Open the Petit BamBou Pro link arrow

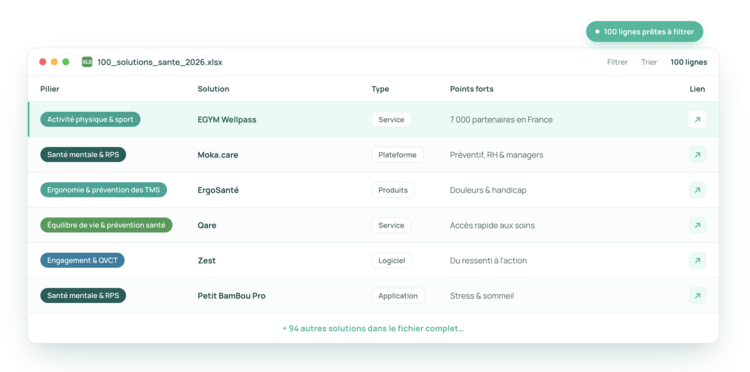coord(697,295)
